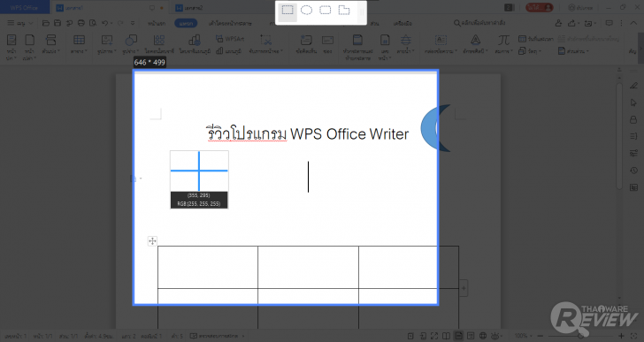Click the lock icon in right sidebar

pyautogui.click(x=633, y=119)
